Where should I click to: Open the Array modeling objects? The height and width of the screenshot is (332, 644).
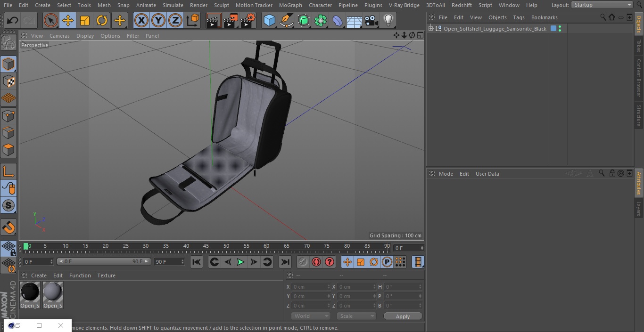click(x=321, y=20)
